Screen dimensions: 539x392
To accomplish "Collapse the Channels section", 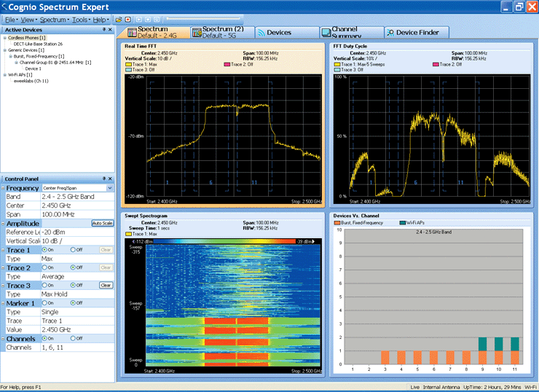I will coord(3,339).
